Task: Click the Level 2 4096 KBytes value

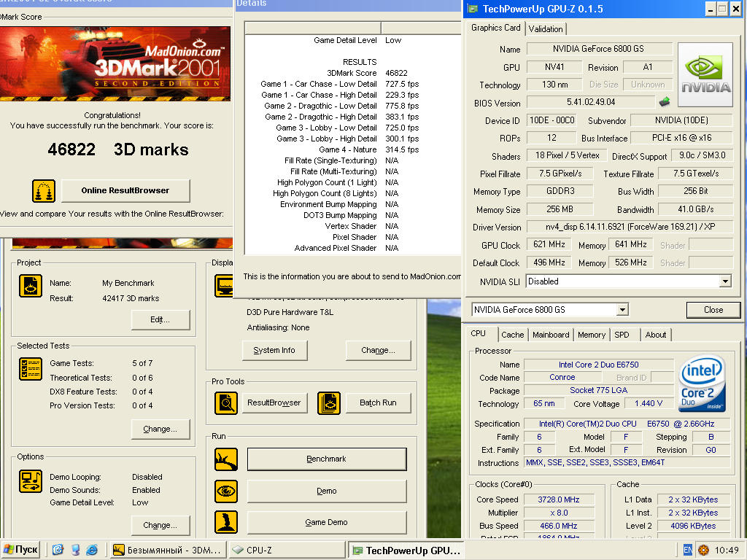Action: point(693,526)
